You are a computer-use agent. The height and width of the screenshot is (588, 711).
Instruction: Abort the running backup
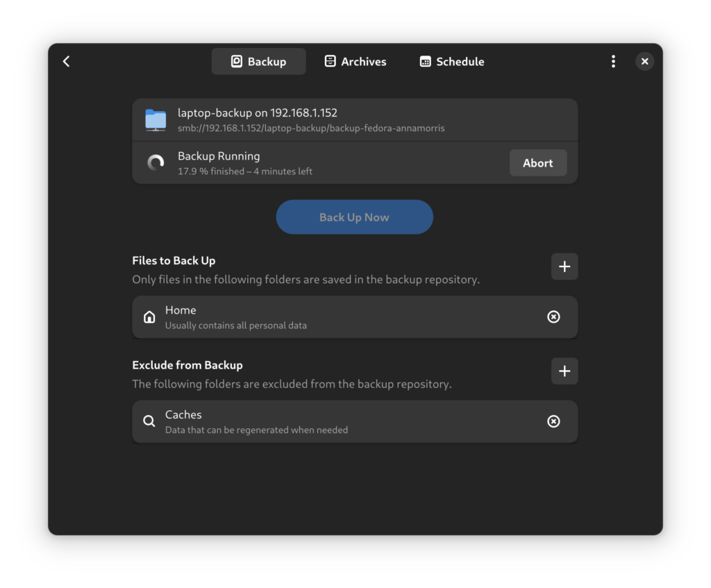point(537,163)
